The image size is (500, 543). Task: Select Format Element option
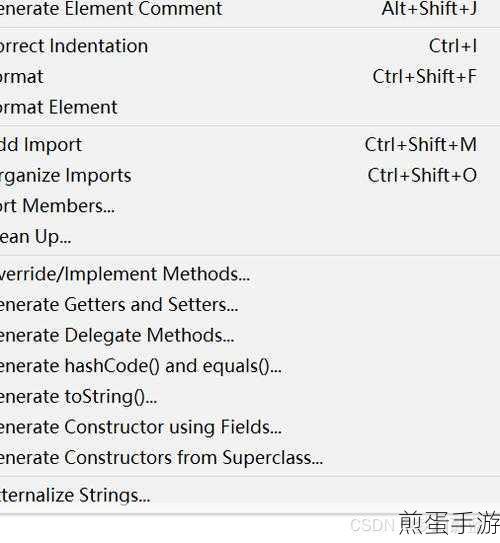[x=250, y=107]
